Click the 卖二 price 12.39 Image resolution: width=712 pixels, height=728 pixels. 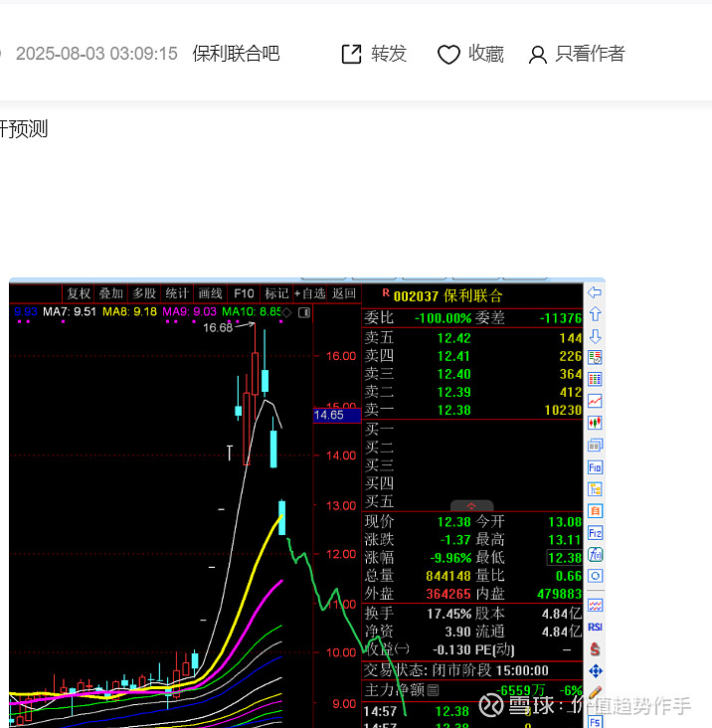(x=453, y=392)
